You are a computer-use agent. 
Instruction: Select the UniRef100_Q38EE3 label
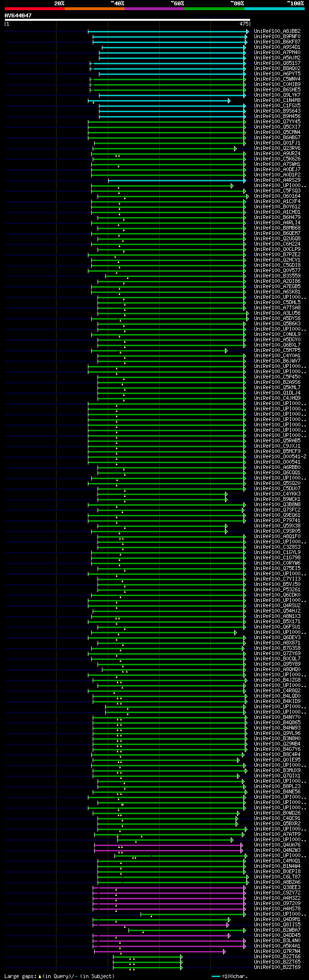pos(277,887)
